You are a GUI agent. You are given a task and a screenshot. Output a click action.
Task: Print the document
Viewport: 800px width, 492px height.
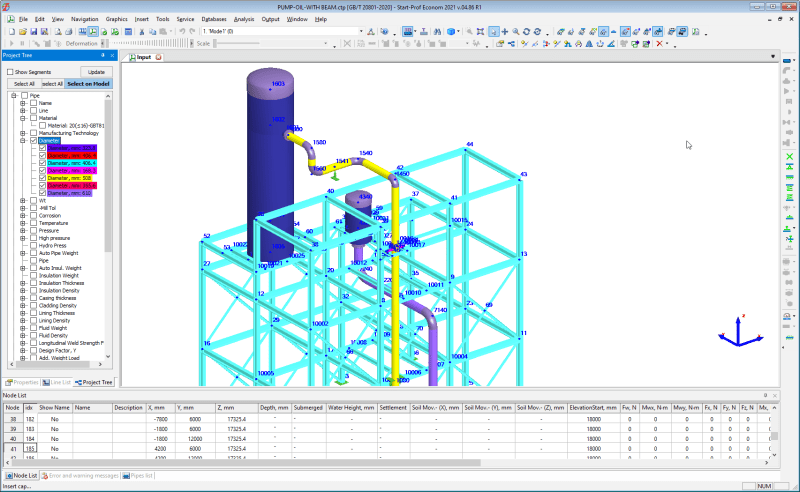(x=68, y=32)
